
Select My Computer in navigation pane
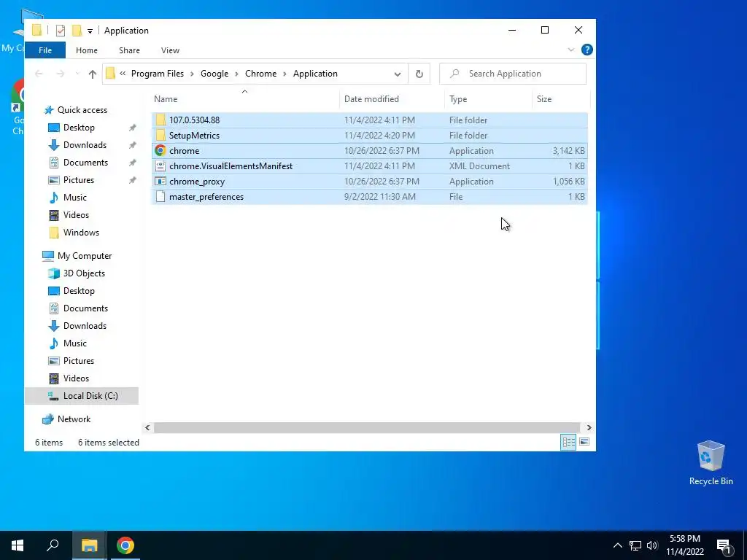tap(85, 256)
